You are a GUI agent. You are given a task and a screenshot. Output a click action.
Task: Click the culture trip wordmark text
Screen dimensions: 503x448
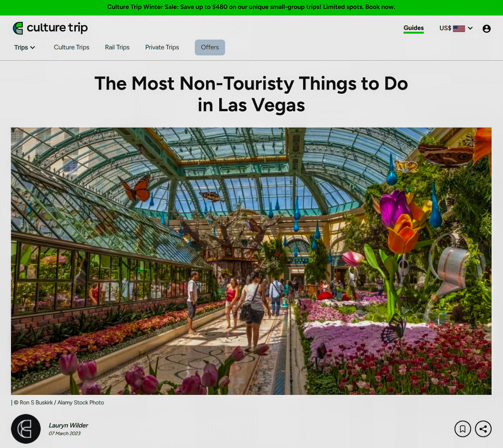(57, 28)
